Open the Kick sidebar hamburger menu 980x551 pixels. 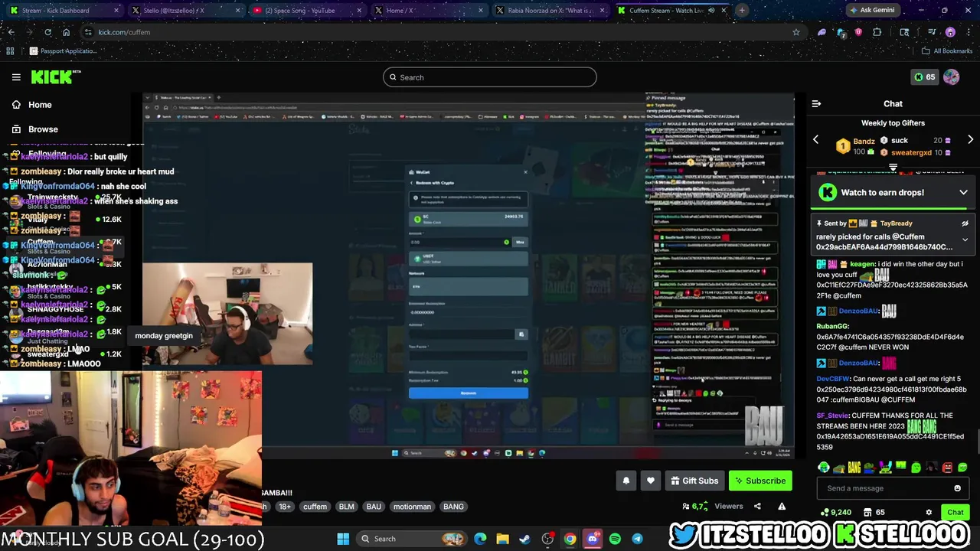tap(16, 77)
